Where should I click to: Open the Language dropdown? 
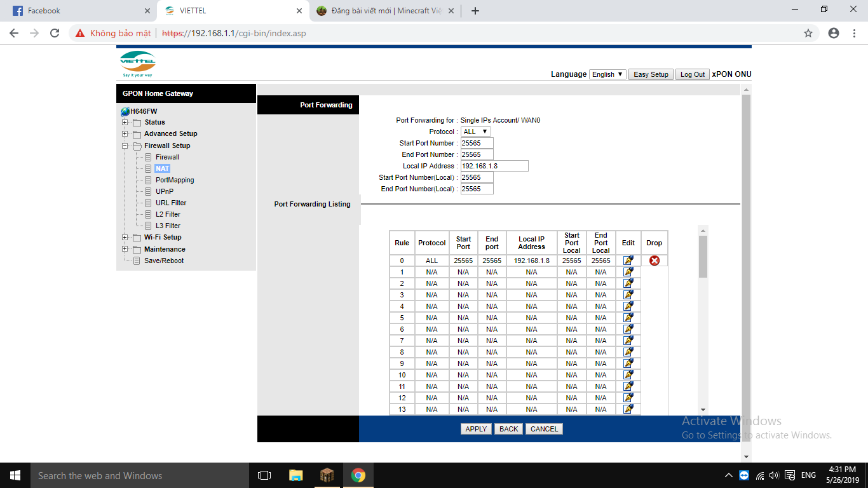tap(607, 74)
